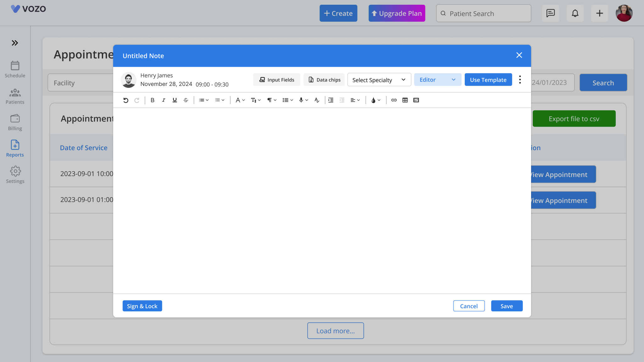Open Data chips in the note editor

(324, 80)
